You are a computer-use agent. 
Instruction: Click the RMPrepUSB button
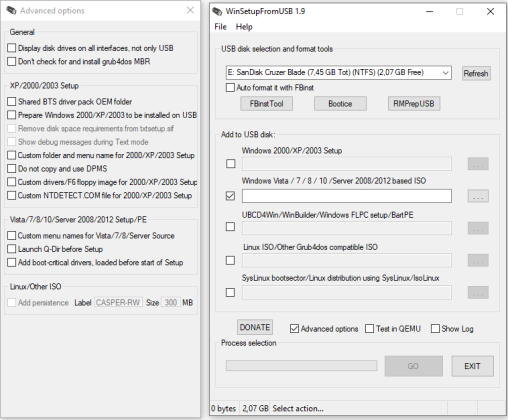[x=414, y=104]
